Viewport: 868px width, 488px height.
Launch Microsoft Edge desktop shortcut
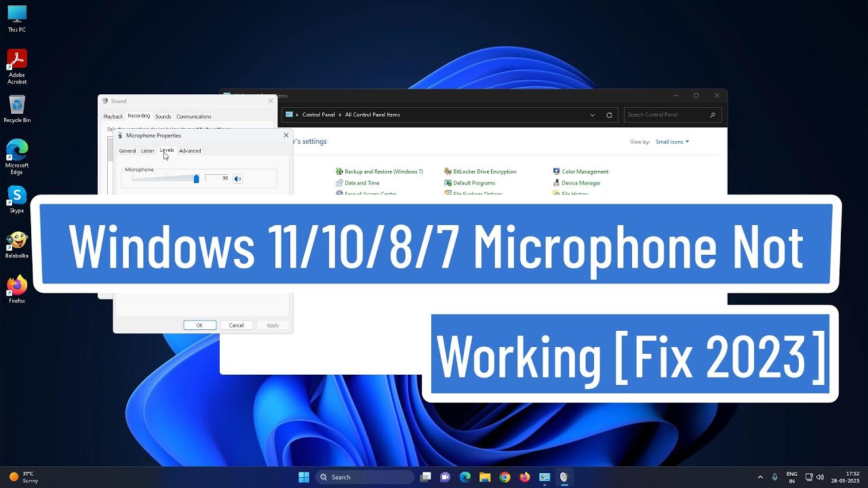tap(17, 157)
